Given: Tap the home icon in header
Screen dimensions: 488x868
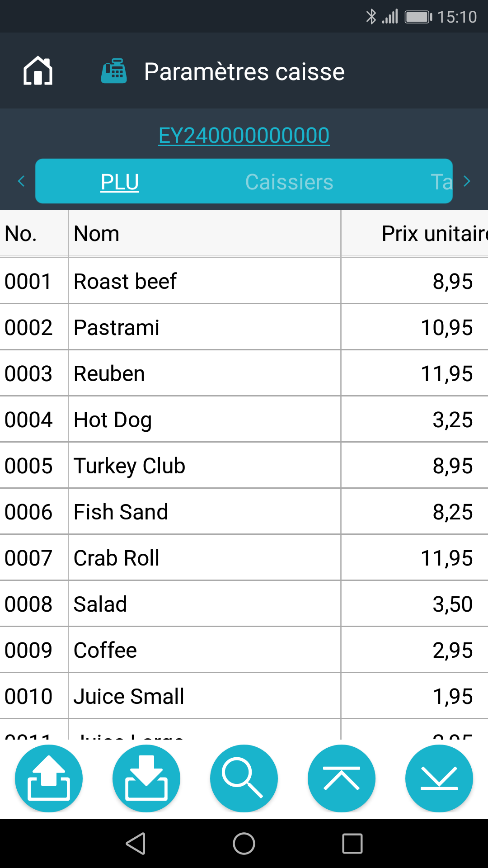Looking at the screenshot, I should pos(38,71).
